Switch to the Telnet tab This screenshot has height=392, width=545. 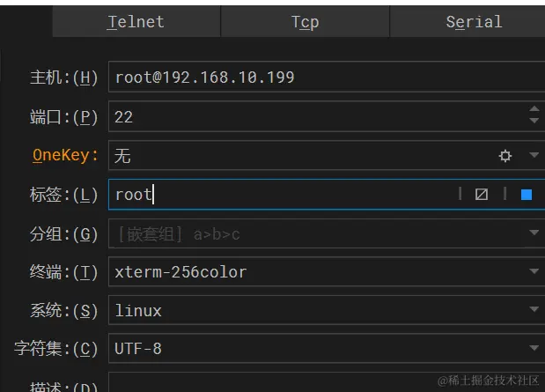pyautogui.click(x=136, y=21)
